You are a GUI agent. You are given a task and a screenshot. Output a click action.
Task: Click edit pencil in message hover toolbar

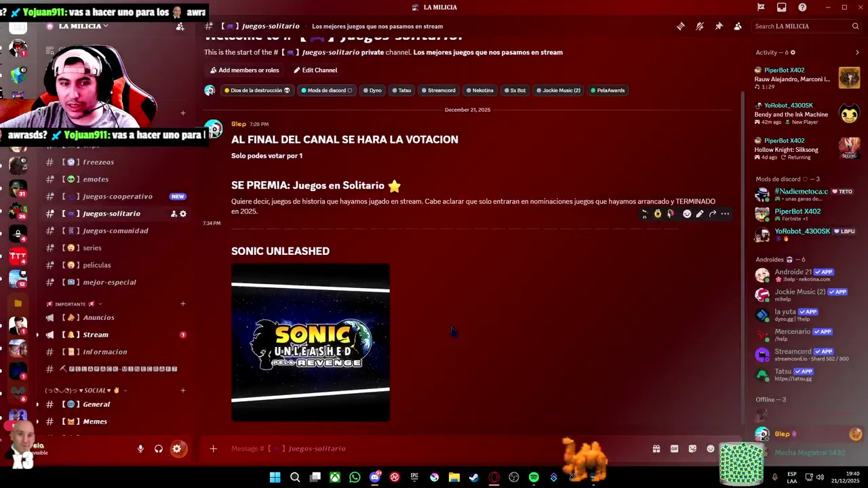[x=700, y=213]
